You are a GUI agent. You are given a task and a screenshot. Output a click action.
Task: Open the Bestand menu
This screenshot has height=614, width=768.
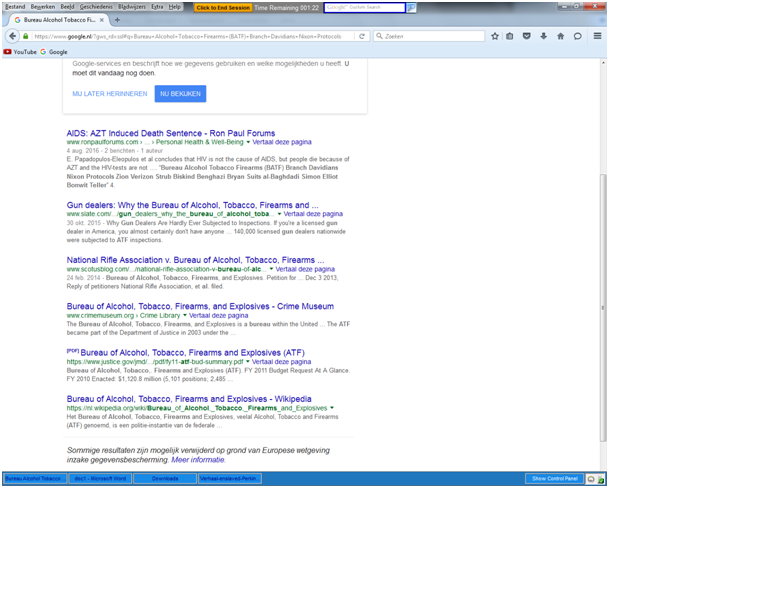pos(15,7)
